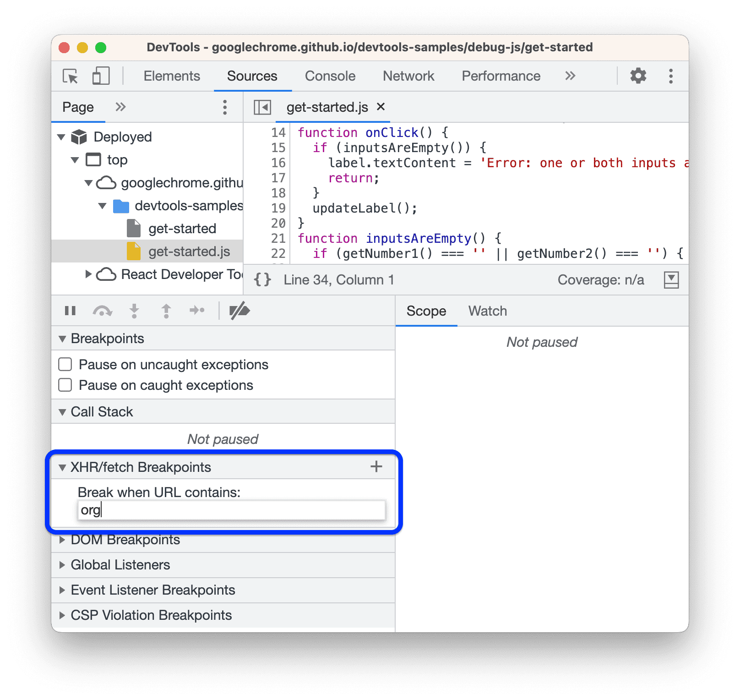Pause script execution in the debugger
Image resolution: width=740 pixels, height=700 pixels.
pos(70,311)
